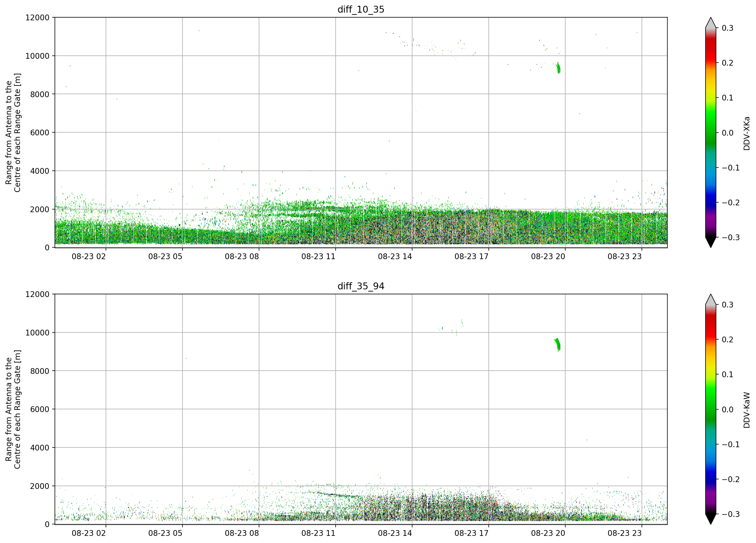Click the 0.1 tick on bottom colorbar

tap(728, 374)
